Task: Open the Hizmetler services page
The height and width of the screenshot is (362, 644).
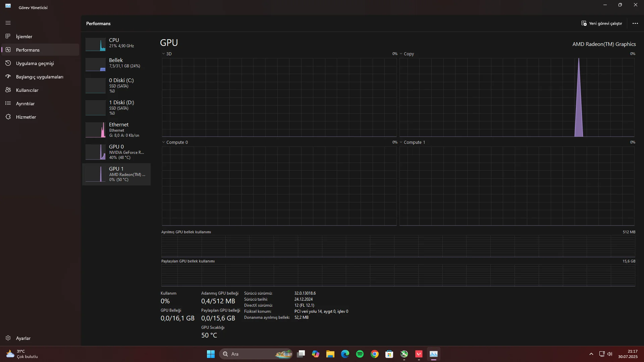Action: (x=26, y=117)
